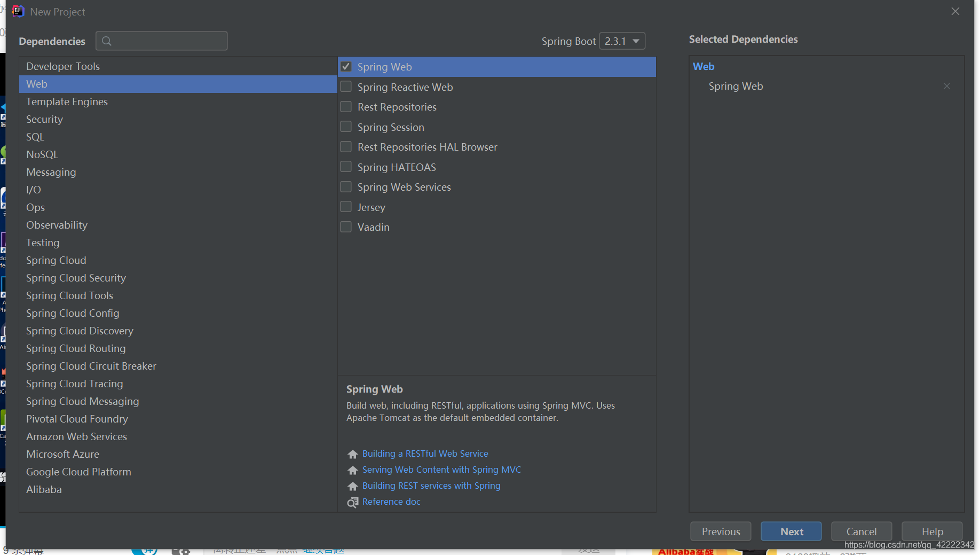Open the Observability category
This screenshot has width=980, height=555.
click(x=178, y=225)
